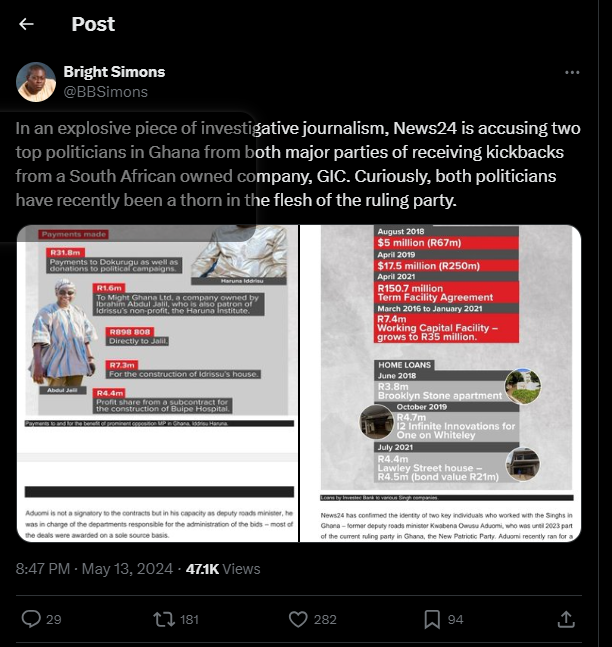Click the share post icon
The width and height of the screenshot is (612, 647).
tap(565, 619)
